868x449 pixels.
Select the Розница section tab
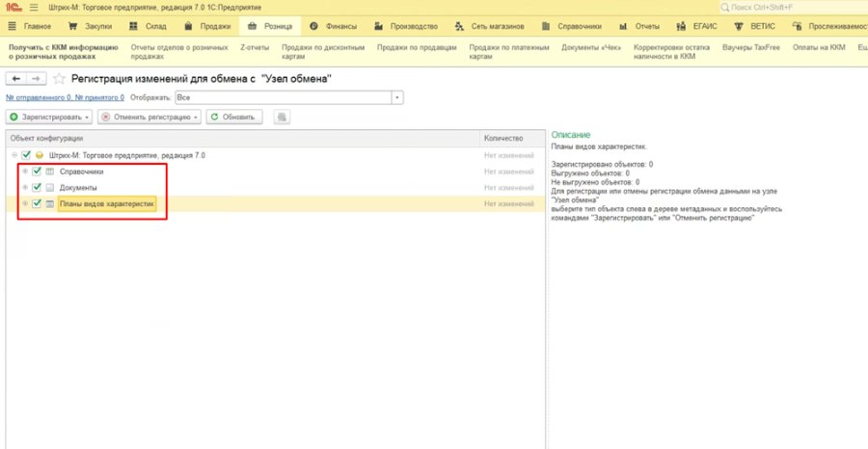point(270,27)
